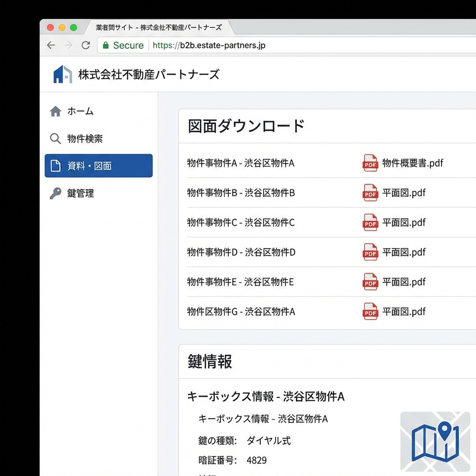Click the browser back arrow
This screenshot has width=476, height=476.
tap(51, 45)
